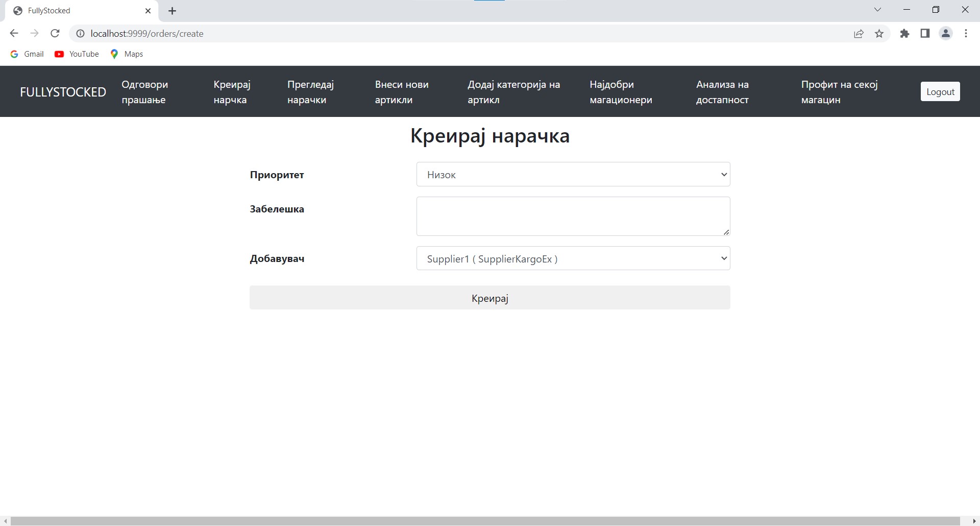Open the tab search chevron
This screenshot has width=980, height=526.
[877, 10]
